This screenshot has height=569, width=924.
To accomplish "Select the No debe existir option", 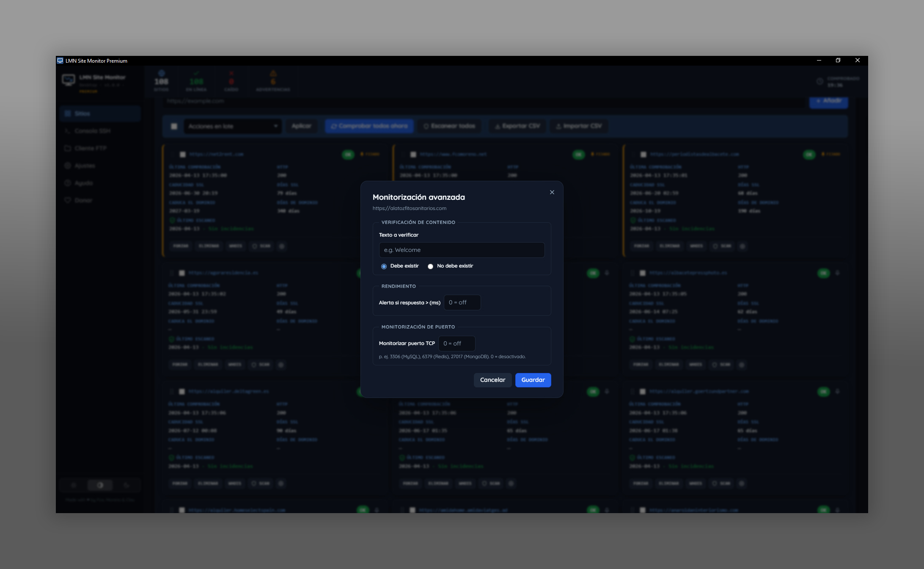I will pyautogui.click(x=430, y=266).
